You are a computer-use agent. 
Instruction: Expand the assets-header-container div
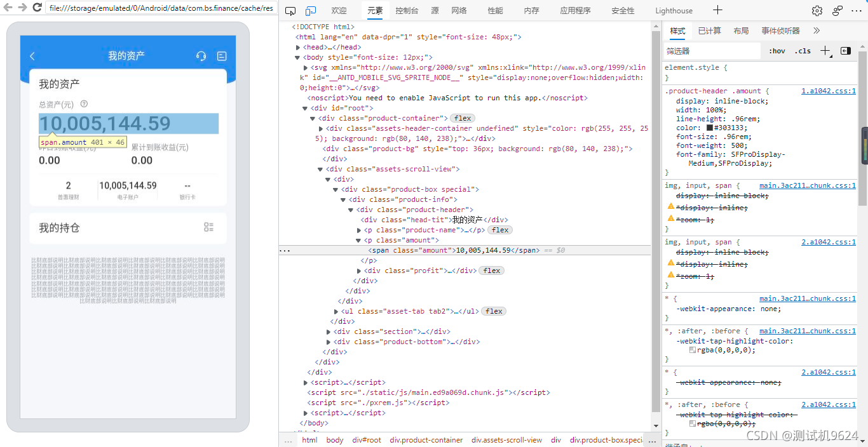coord(321,129)
